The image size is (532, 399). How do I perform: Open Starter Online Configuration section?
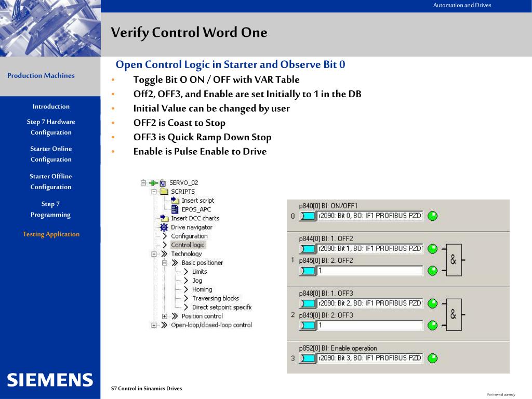click(x=51, y=154)
